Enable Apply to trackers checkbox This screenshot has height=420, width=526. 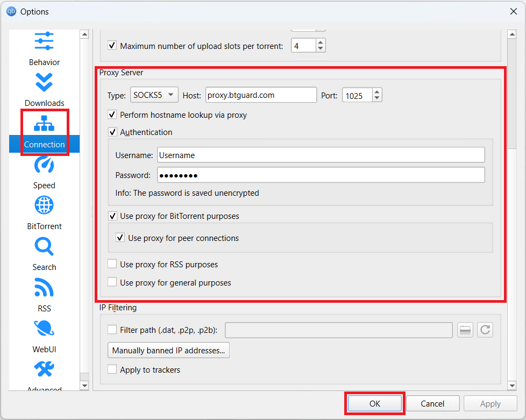112,369
